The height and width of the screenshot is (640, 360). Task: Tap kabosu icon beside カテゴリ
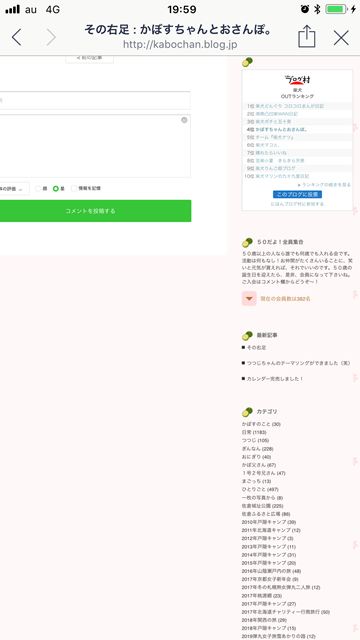247,412
